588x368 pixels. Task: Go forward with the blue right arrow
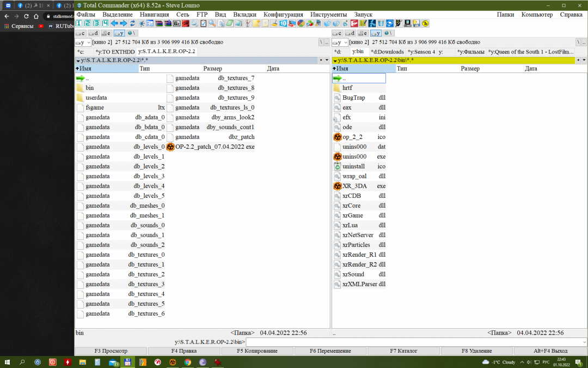tap(124, 23)
